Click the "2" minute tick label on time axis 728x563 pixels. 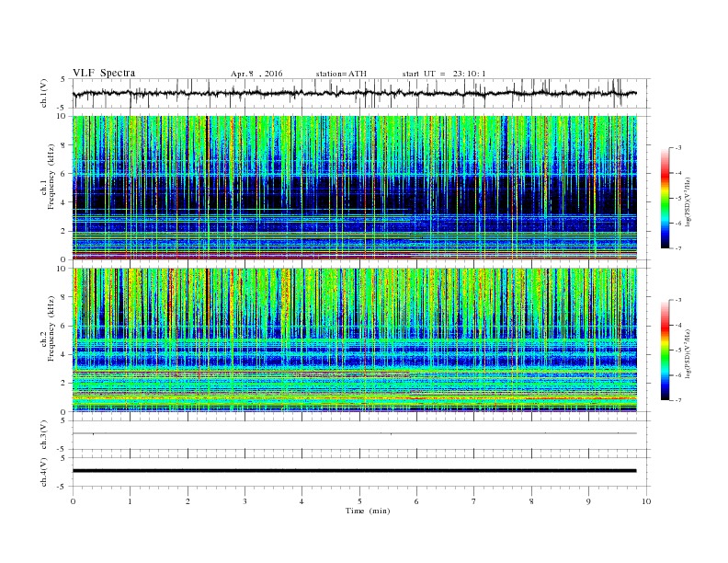(188, 501)
